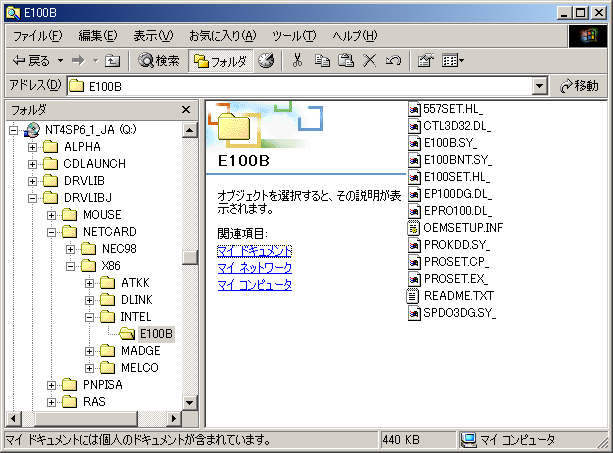Open the マイ ドキュメント link
This screenshot has width=613, height=453.
255,251
